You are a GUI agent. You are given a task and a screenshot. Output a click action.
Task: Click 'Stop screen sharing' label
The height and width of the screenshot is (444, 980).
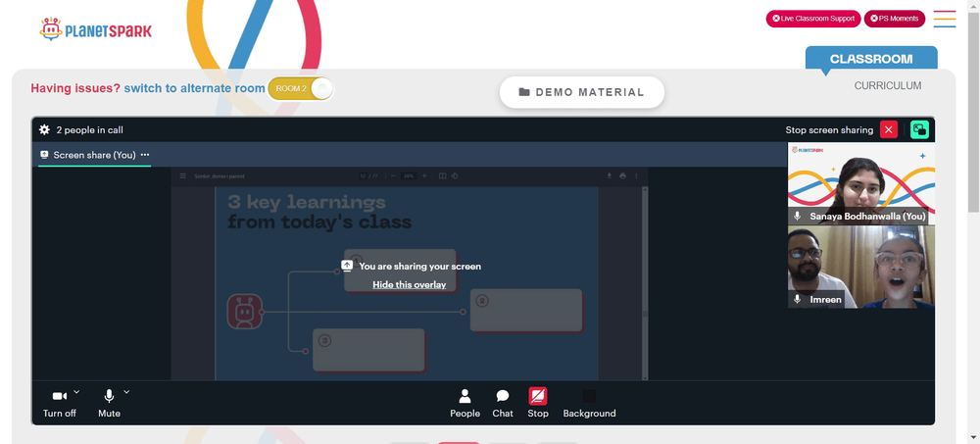(829, 130)
